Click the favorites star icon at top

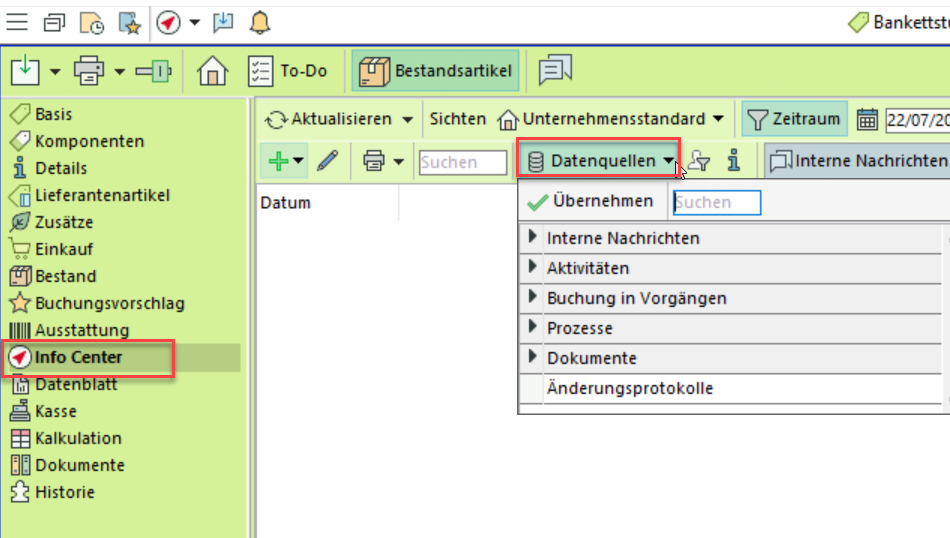130,22
